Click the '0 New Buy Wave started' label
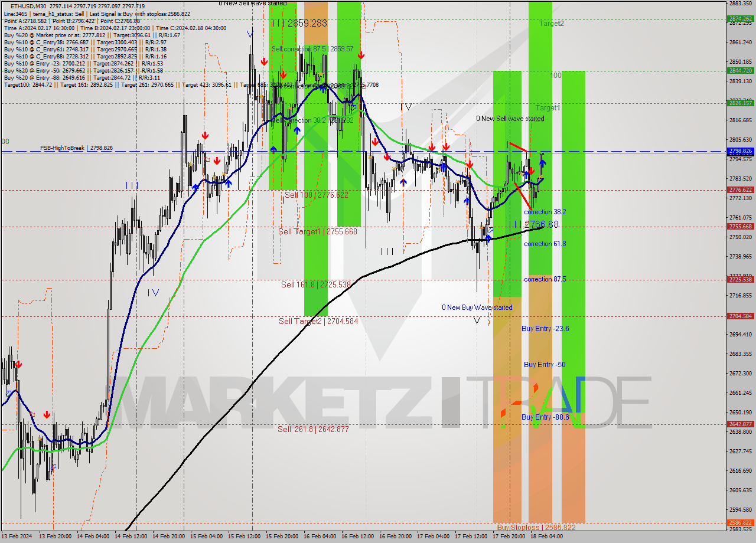 pos(477,308)
